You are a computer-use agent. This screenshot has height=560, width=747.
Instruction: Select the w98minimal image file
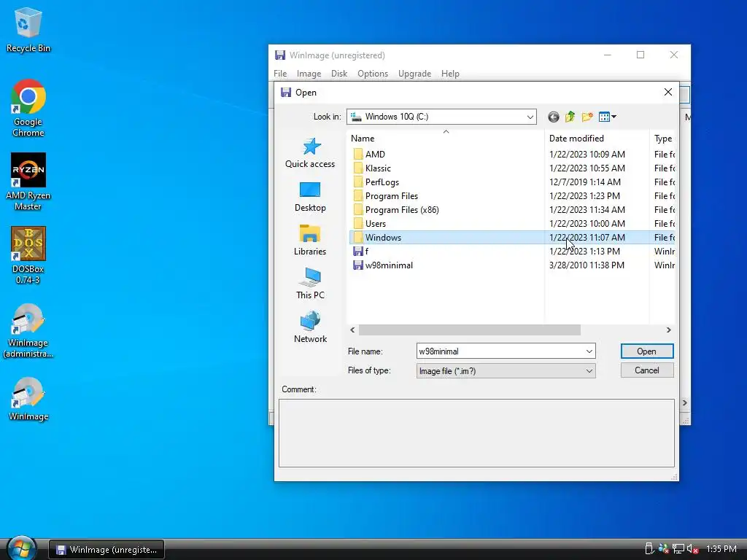tap(383, 265)
